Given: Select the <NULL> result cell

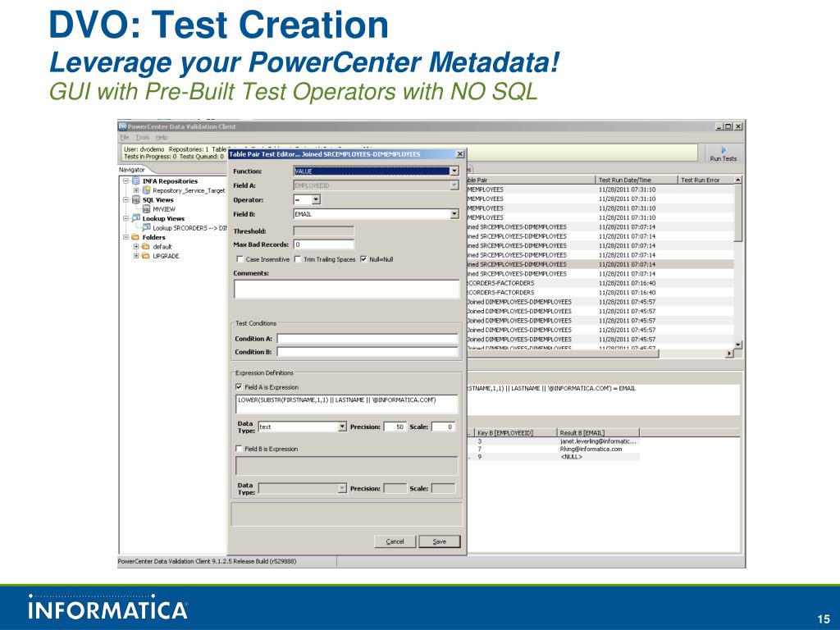Looking at the screenshot, I should pos(571,457).
